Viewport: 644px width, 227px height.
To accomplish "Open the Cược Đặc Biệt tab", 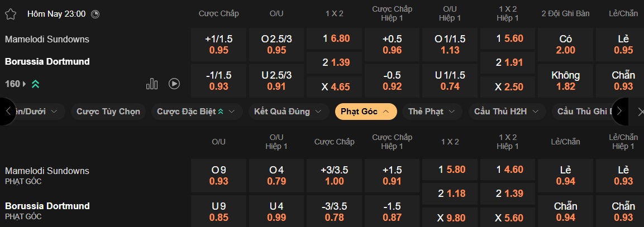I will [x=196, y=112].
